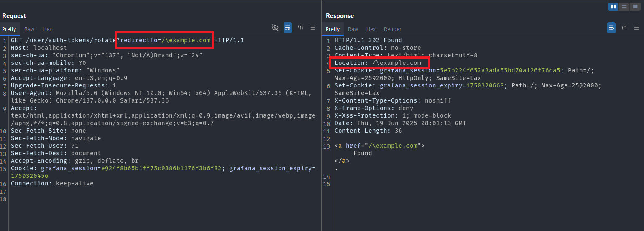Screen dimensions: 644x231
Task: Click 'Sec-Fetch-Mode: navigate' header
Action: (x=56, y=139)
